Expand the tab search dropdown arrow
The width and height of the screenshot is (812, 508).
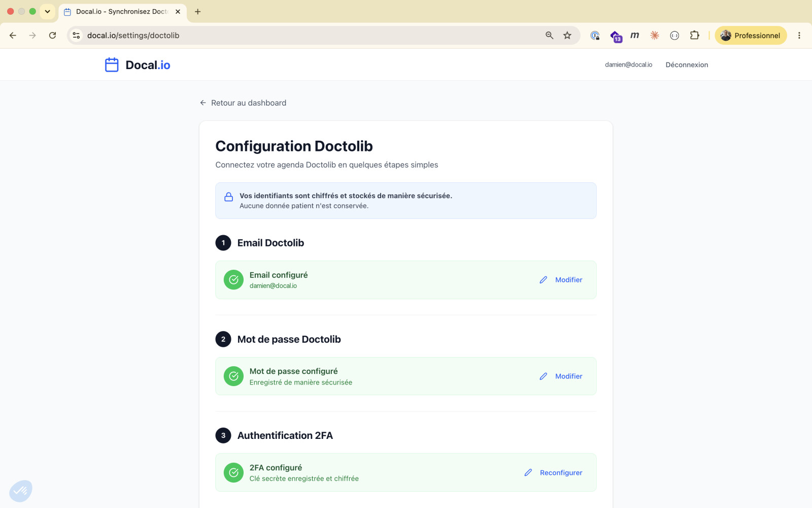tap(47, 12)
